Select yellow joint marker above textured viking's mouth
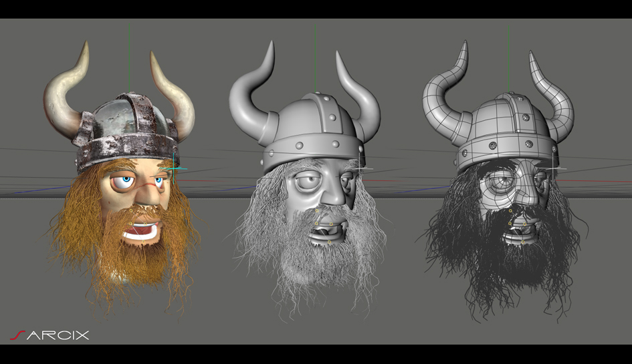The height and width of the screenshot is (364, 632). click(x=131, y=210)
